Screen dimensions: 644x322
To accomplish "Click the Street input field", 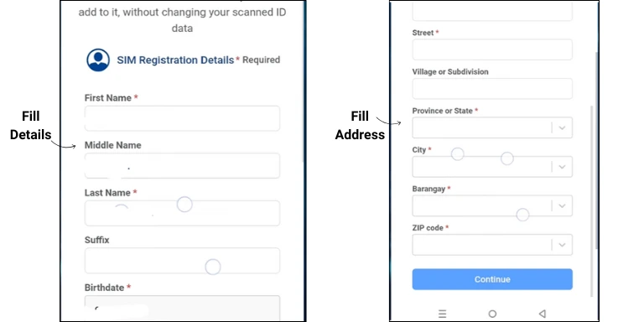I will coord(492,49).
